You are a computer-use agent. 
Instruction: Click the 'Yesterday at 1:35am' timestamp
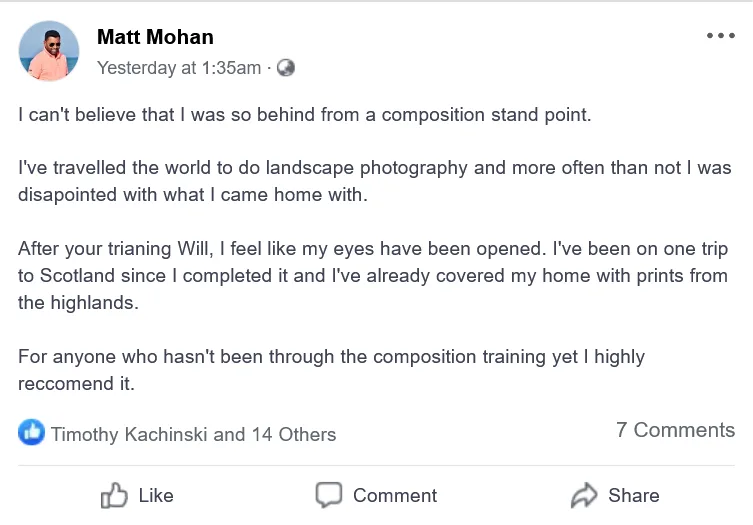click(x=178, y=68)
